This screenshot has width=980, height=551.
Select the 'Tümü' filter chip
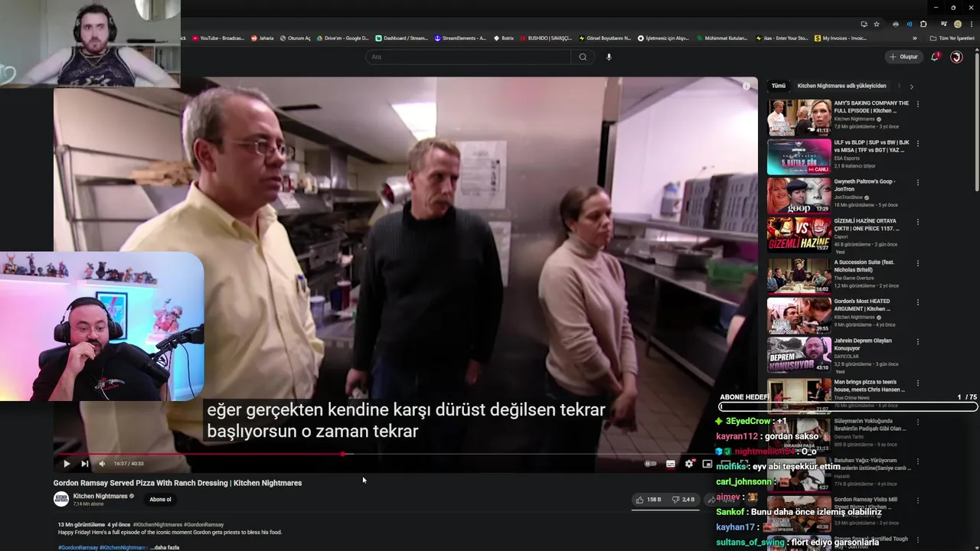click(779, 86)
